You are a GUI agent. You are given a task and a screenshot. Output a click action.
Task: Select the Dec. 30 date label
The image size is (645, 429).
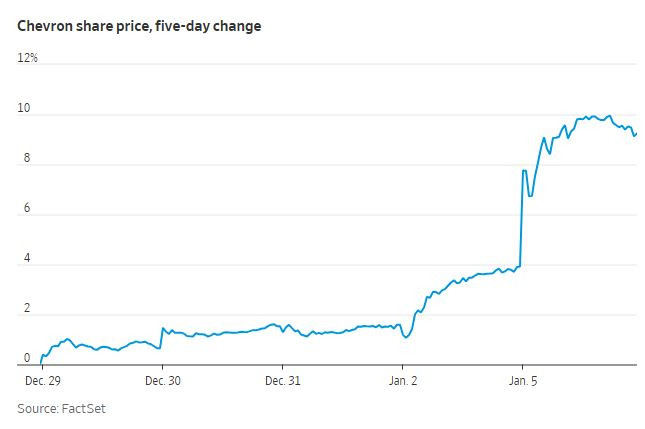[162, 381]
